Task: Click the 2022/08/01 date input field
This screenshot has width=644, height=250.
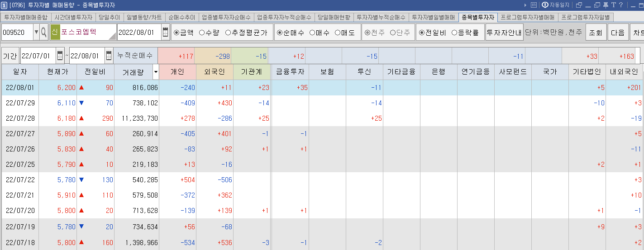Action: point(139,33)
